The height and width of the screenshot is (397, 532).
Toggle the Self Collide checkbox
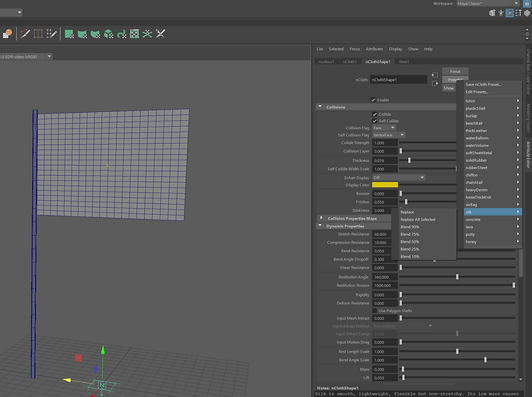coord(375,121)
